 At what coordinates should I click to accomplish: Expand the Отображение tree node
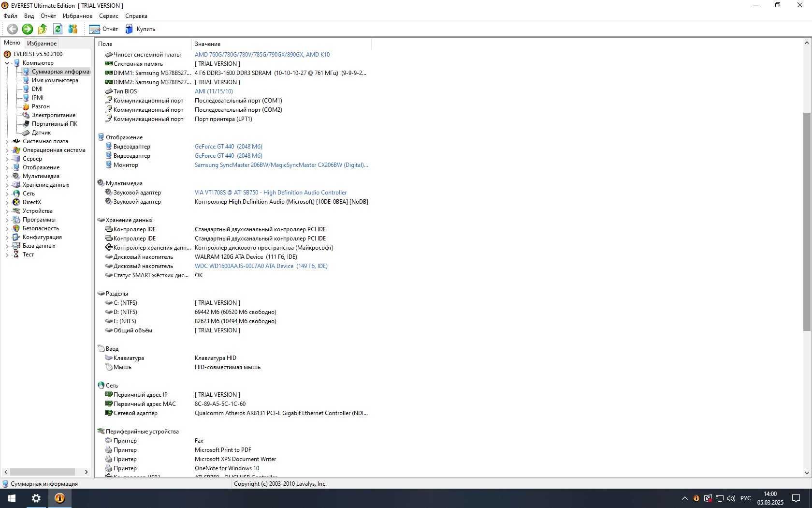pyautogui.click(x=7, y=167)
